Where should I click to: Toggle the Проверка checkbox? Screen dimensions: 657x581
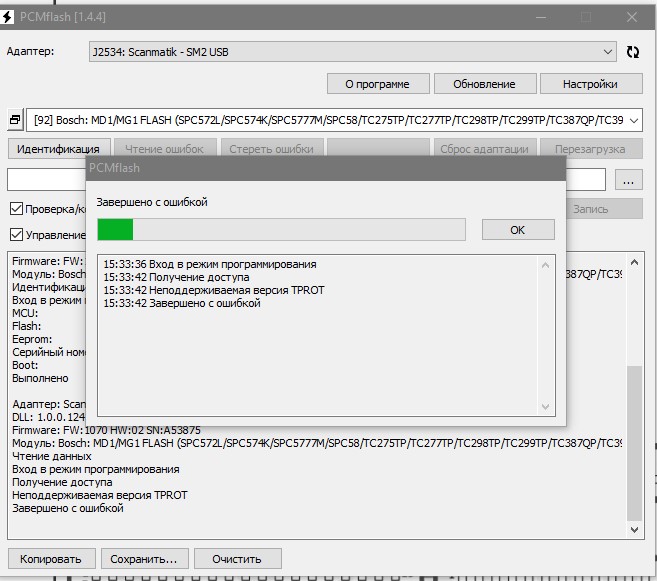tap(16, 209)
